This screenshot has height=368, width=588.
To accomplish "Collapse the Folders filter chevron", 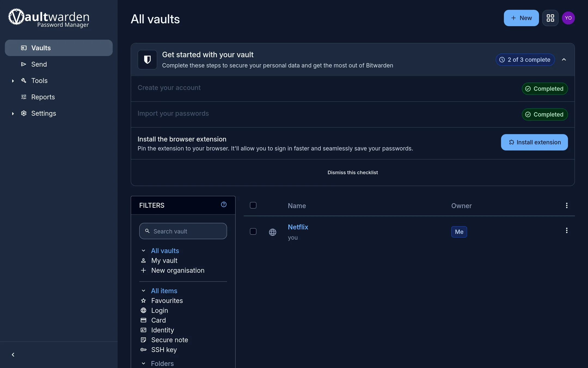I will [143, 364].
